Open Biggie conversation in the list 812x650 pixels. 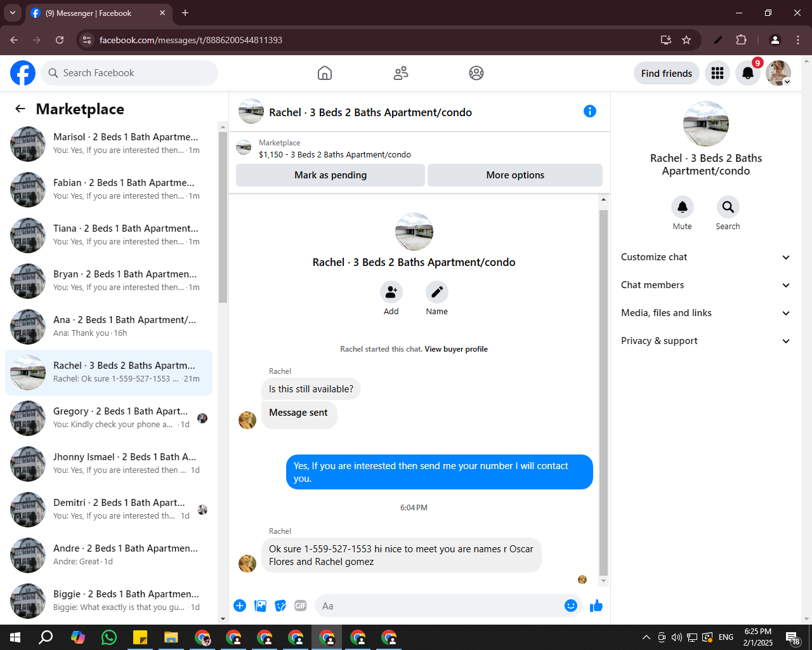[x=109, y=600]
